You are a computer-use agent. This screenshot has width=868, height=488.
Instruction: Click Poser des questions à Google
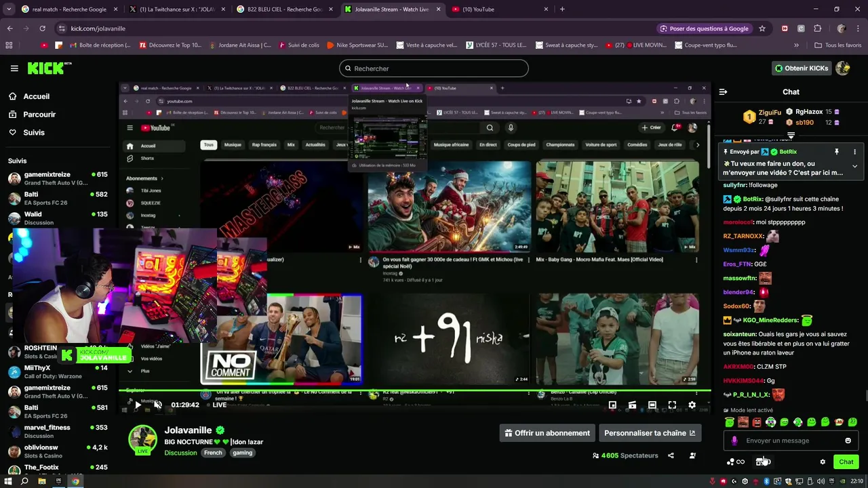coord(704,28)
